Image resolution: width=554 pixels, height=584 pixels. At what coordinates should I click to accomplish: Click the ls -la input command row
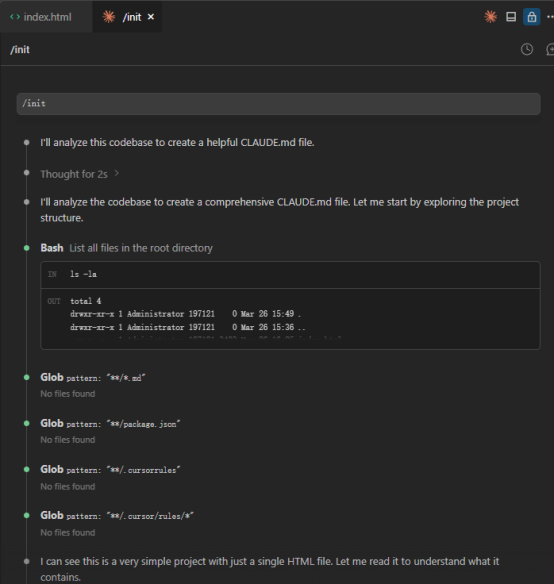(x=290, y=274)
